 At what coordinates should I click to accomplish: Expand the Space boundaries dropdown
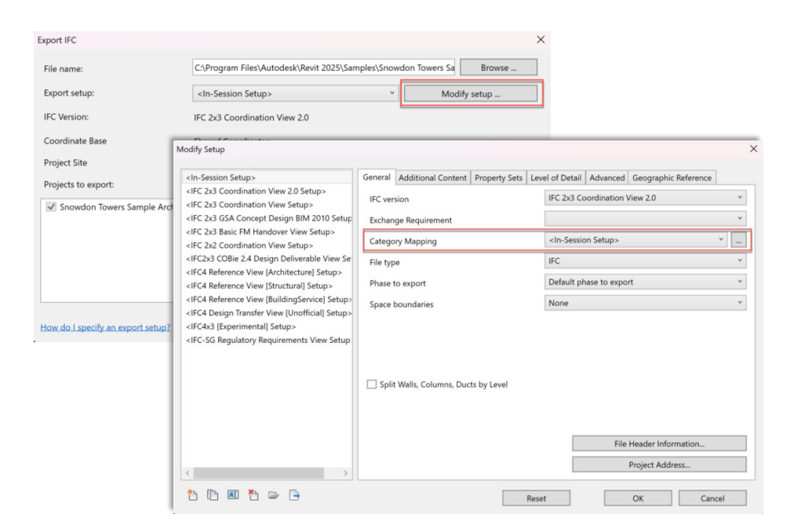point(645,303)
